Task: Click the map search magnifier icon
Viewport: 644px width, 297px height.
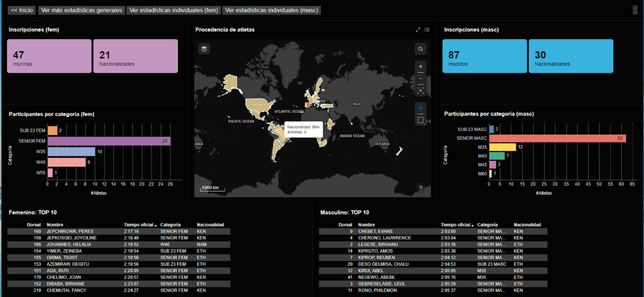Action: (x=421, y=49)
